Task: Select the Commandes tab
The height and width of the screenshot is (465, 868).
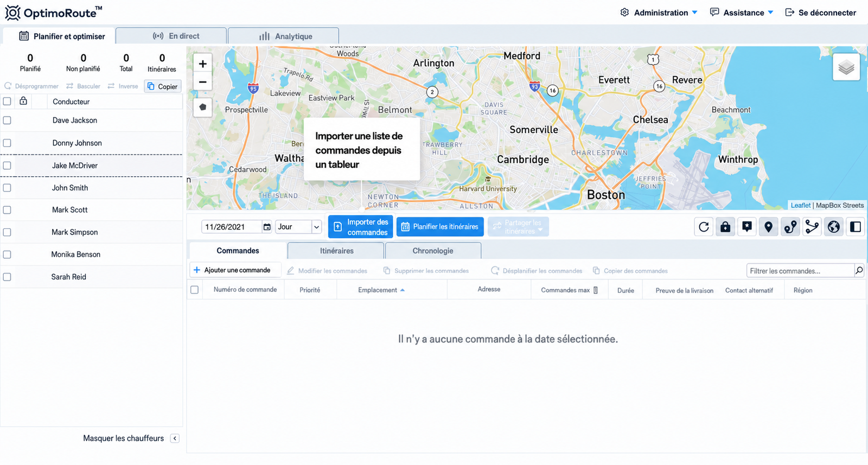Action: (x=238, y=251)
